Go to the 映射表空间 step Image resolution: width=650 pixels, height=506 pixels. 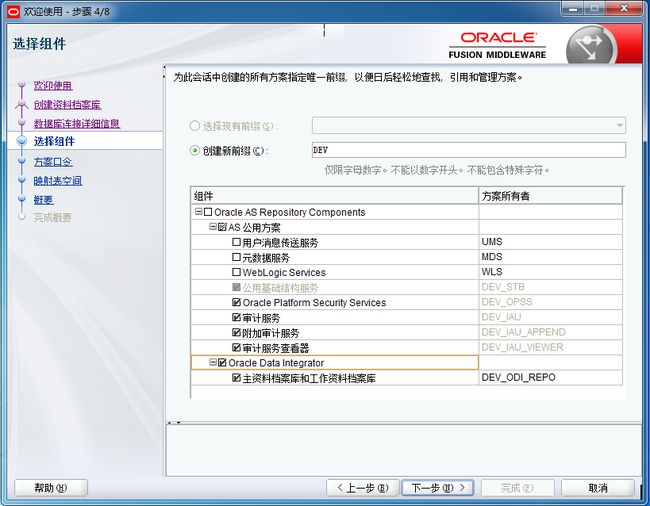[58, 181]
